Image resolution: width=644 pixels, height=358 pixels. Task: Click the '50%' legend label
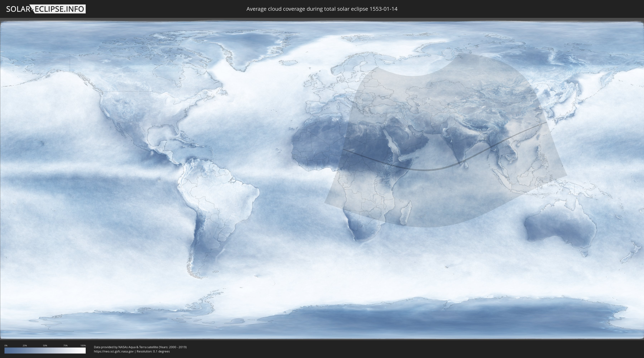coord(45,345)
